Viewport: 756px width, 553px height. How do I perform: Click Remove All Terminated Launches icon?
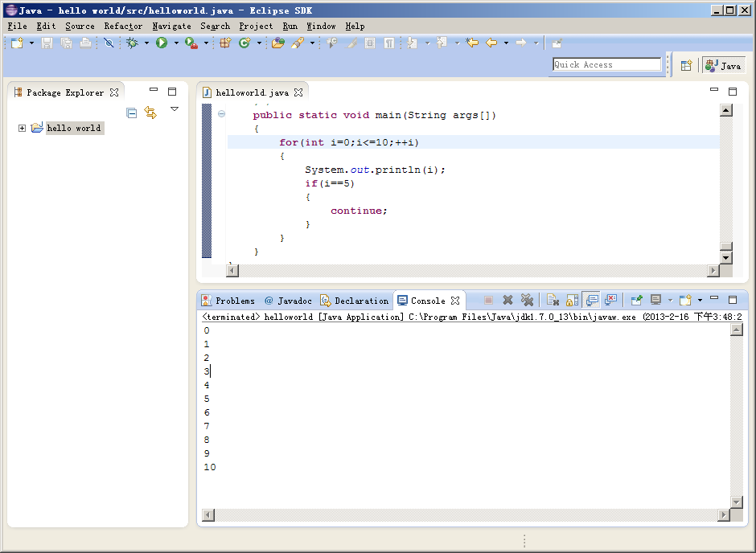tap(527, 301)
